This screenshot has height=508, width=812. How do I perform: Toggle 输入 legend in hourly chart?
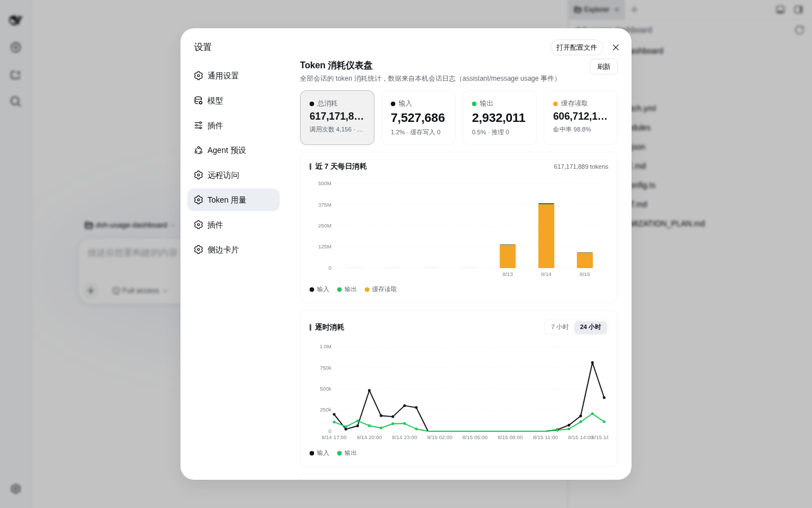[319, 453]
